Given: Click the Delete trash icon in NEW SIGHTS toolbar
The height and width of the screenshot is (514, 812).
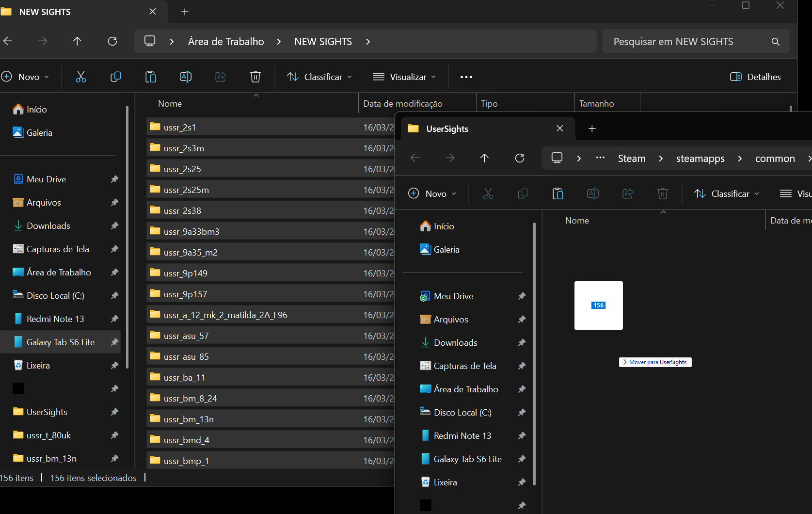Looking at the screenshot, I should [255, 77].
